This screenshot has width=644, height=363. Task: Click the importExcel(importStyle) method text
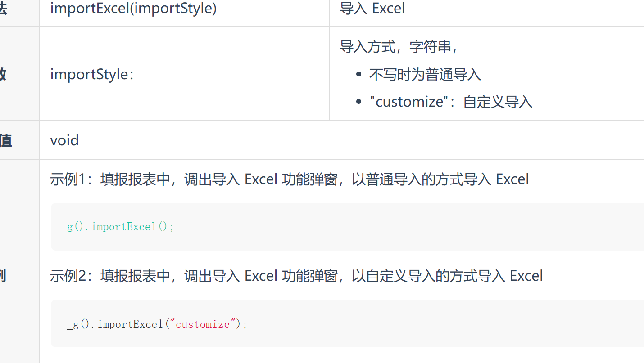(133, 9)
